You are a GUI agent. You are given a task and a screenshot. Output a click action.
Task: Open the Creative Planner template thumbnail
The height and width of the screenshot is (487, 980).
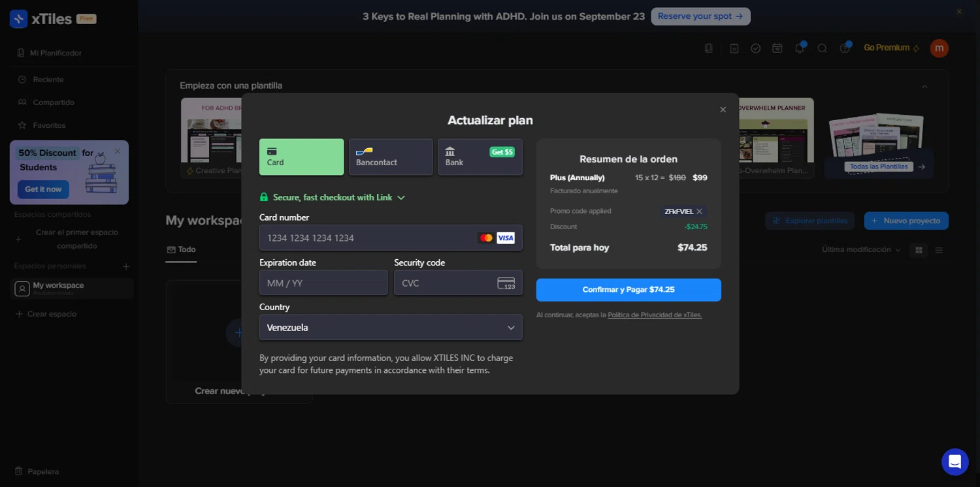tap(212, 138)
